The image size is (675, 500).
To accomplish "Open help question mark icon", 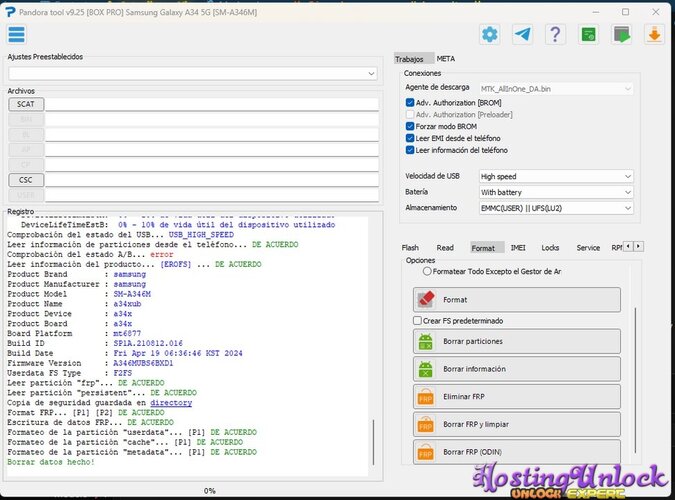I will point(555,34).
